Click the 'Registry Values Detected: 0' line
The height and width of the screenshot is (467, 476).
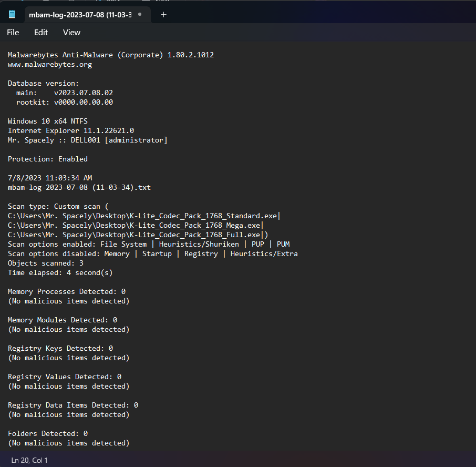[x=65, y=377]
